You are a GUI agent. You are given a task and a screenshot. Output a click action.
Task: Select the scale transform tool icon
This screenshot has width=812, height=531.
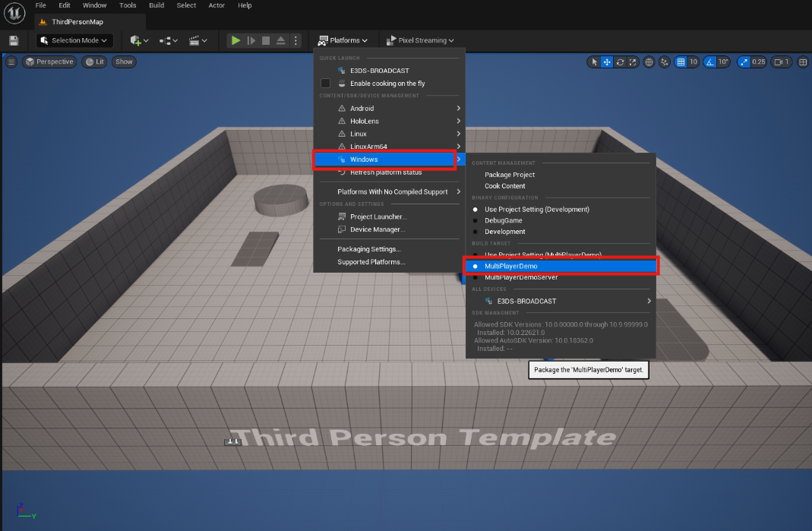point(632,62)
